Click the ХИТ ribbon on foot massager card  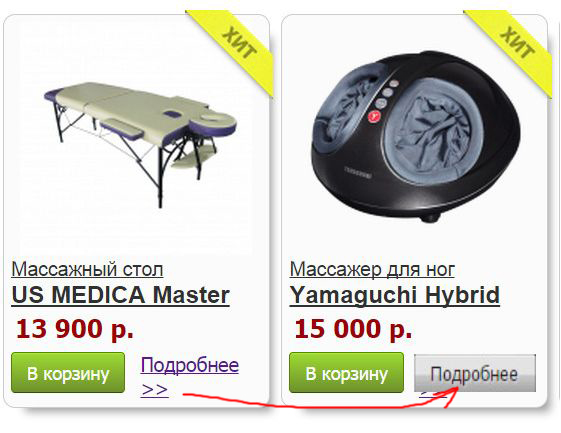[x=517, y=44]
